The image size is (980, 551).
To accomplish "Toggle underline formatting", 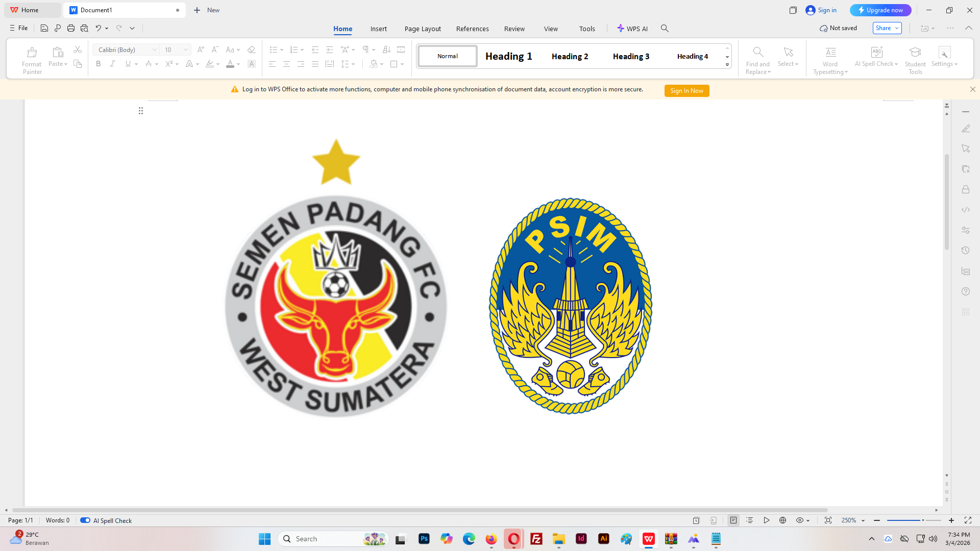I will point(128,64).
